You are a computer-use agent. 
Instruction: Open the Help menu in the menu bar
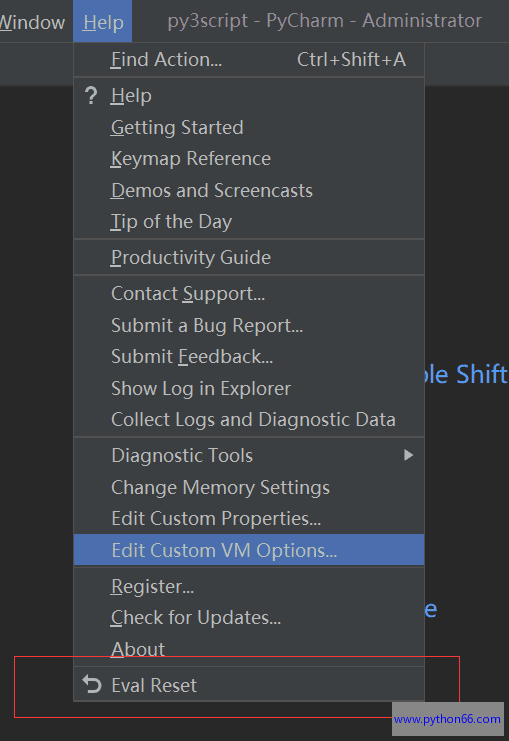tap(103, 22)
